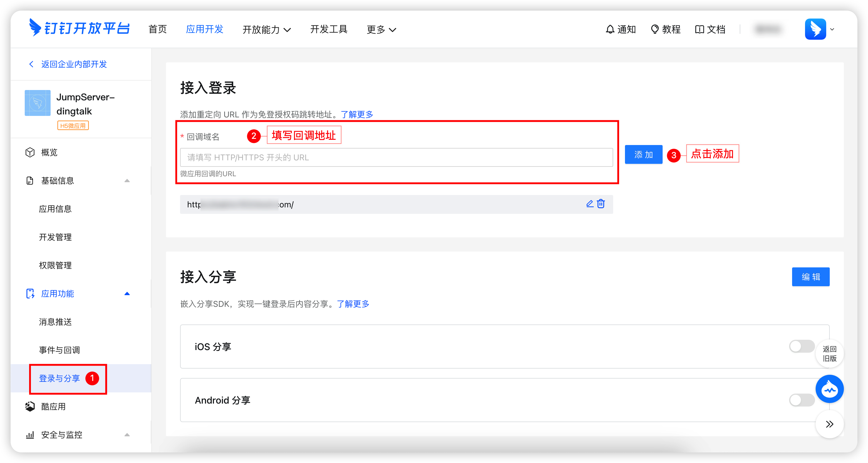This screenshot has width=868, height=463.
Task: Click the double-arrow expand floating button
Action: (x=829, y=424)
